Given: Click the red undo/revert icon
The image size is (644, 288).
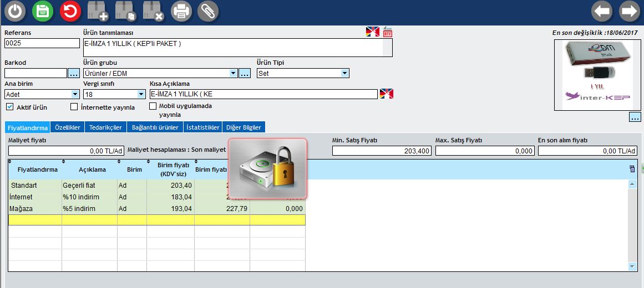Looking at the screenshot, I should 70,11.
